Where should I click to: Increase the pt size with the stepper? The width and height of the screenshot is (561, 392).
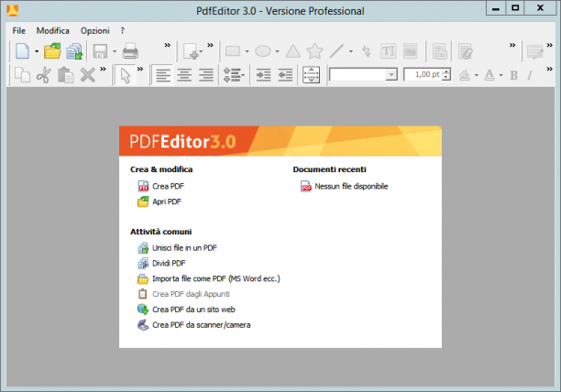pyautogui.click(x=446, y=71)
